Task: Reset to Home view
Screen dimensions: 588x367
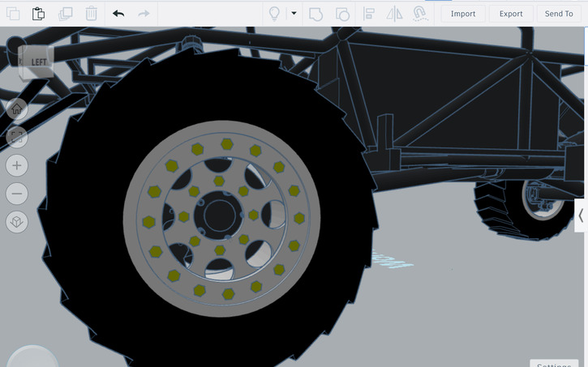Action: 17,109
